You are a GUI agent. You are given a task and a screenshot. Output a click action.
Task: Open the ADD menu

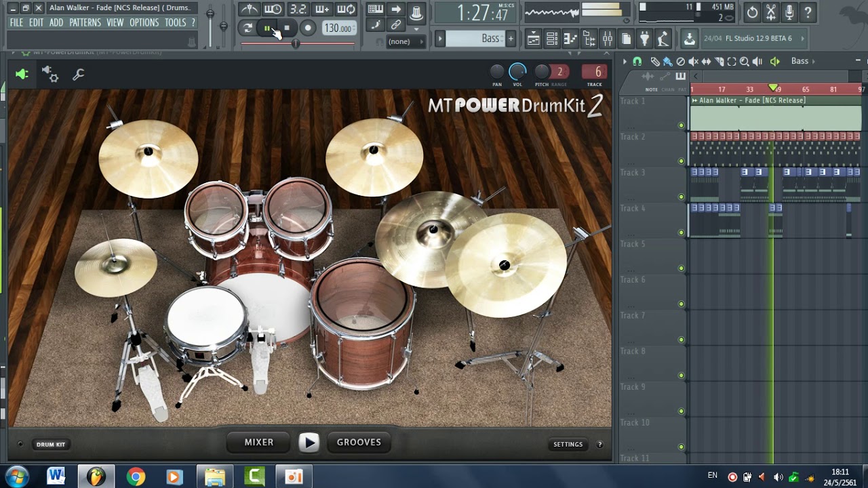pyautogui.click(x=56, y=22)
